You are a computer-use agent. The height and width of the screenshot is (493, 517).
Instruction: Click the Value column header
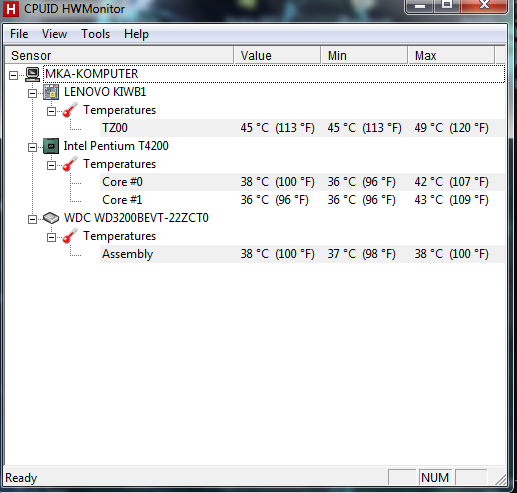pos(277,55)
